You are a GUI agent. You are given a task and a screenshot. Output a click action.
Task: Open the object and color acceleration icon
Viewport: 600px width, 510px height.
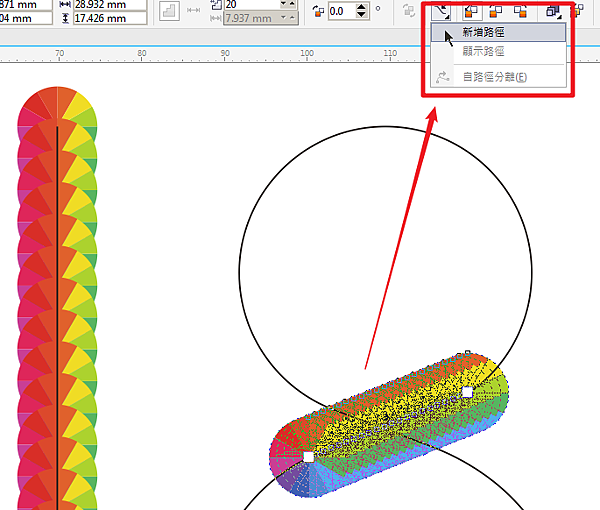point(553,11)
